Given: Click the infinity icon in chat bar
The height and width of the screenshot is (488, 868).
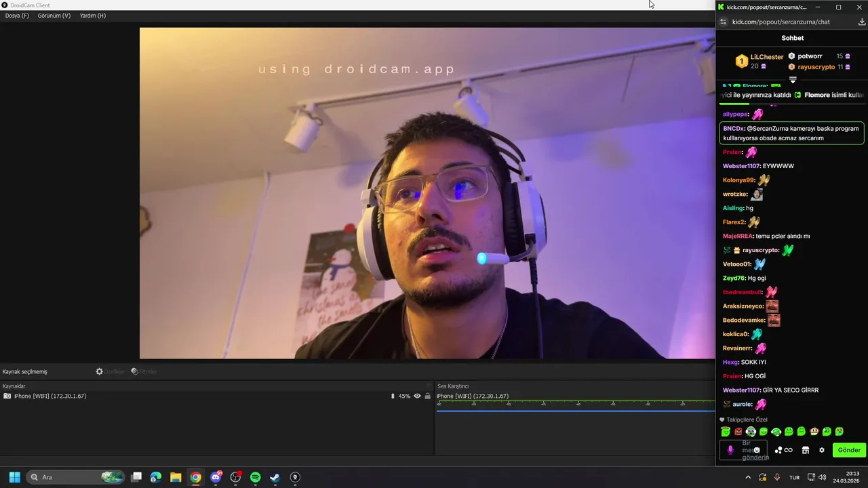Looking at the screenshot, I should 789,450.
